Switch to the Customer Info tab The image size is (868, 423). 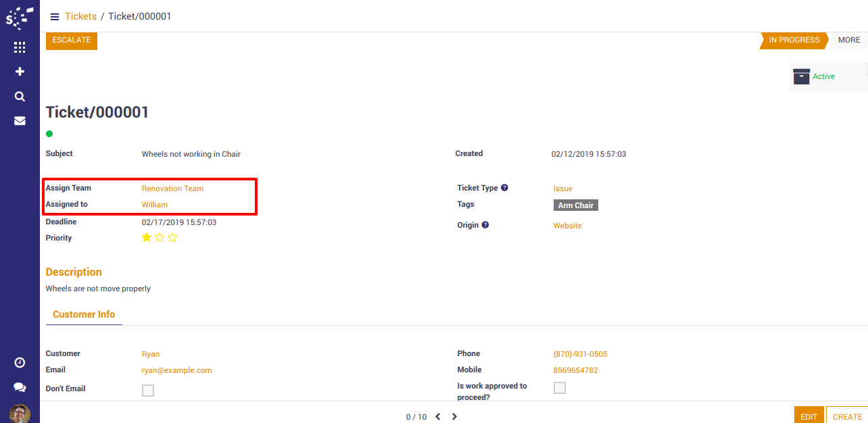[x=84, y=314]
